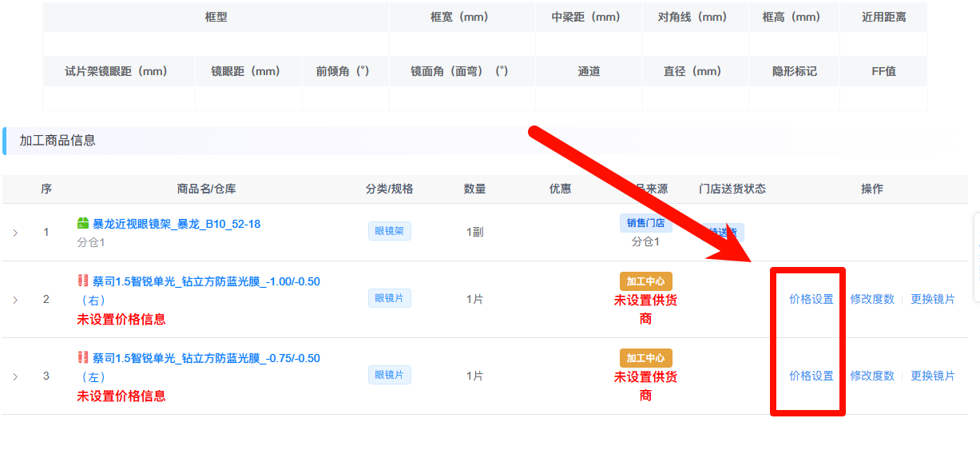This screenshot has width=980, height=450.
Task: Click 价格设置 for the right lens row
Action: point(811,299)
